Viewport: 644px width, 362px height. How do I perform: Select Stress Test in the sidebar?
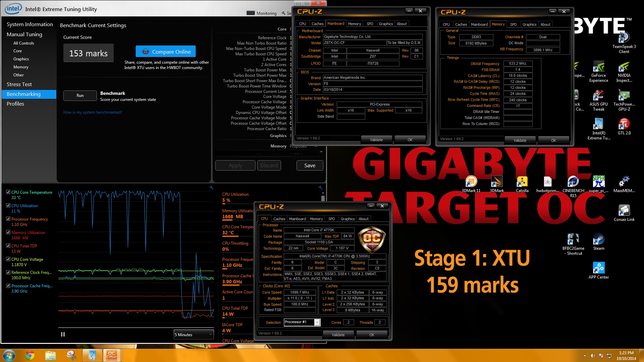pos(19,84)
